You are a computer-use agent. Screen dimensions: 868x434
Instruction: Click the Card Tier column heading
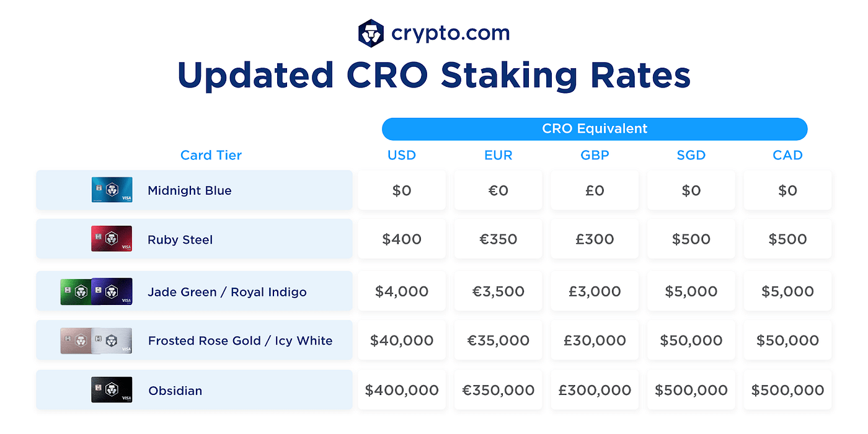point(211,155)
